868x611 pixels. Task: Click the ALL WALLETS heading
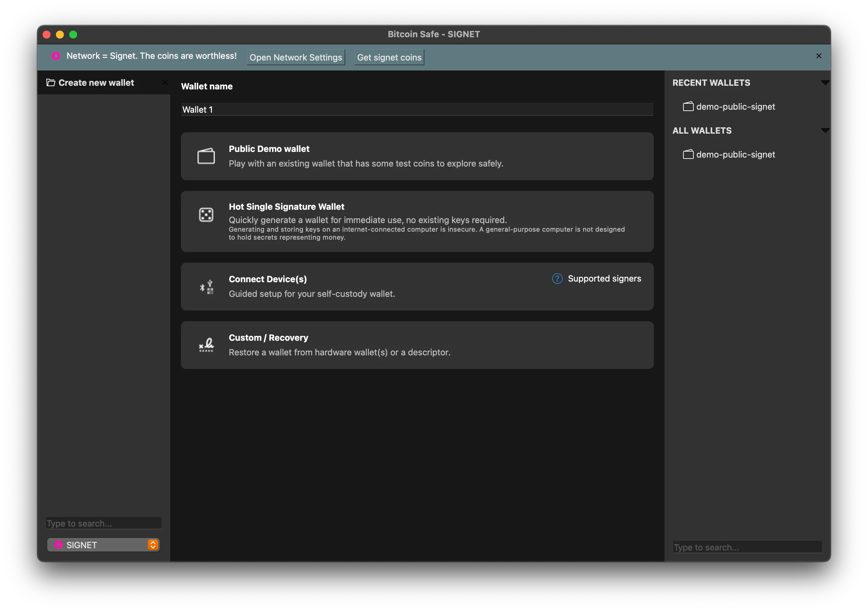pyautogui.click(x=702, y=130)
